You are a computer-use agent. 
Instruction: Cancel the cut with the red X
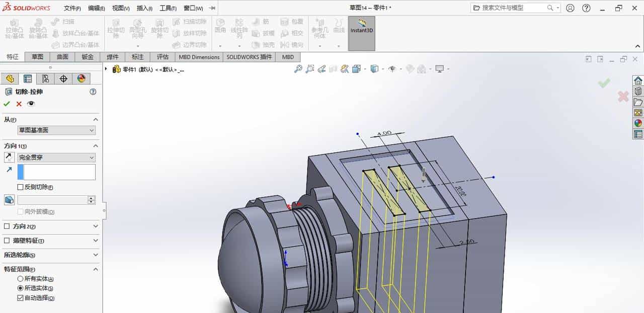[x=19, y=104]
